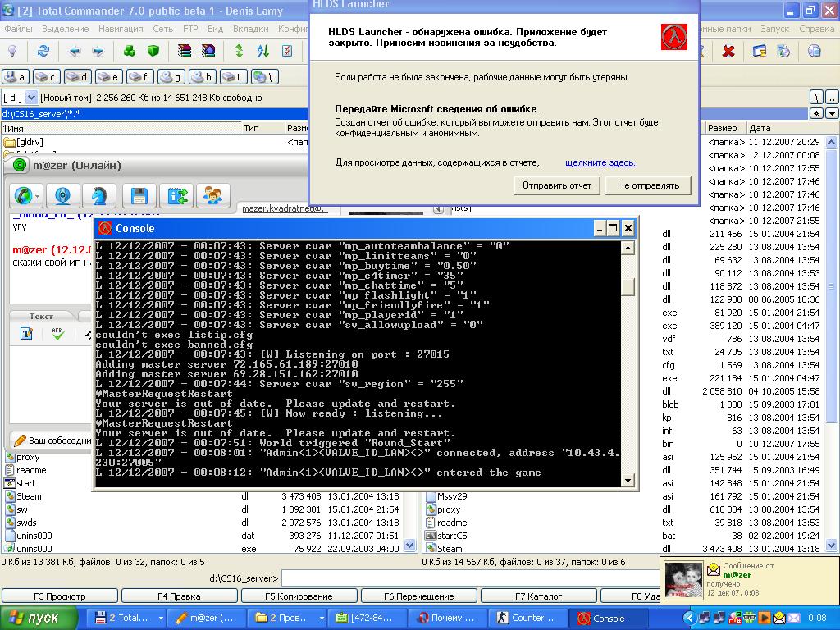Click the A-Z sort icon
Viewport: 840px width, 630px height.
[x=263, y=51]
